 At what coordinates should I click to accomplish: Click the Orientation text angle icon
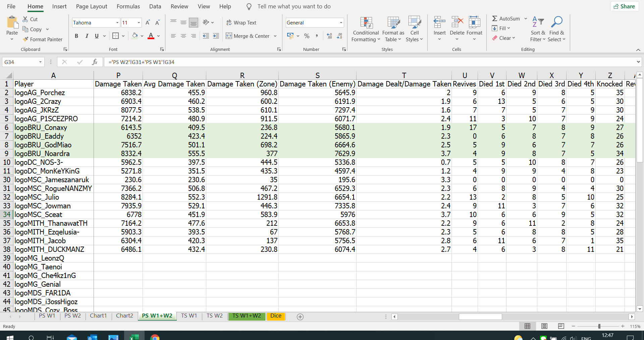[206, 22]
